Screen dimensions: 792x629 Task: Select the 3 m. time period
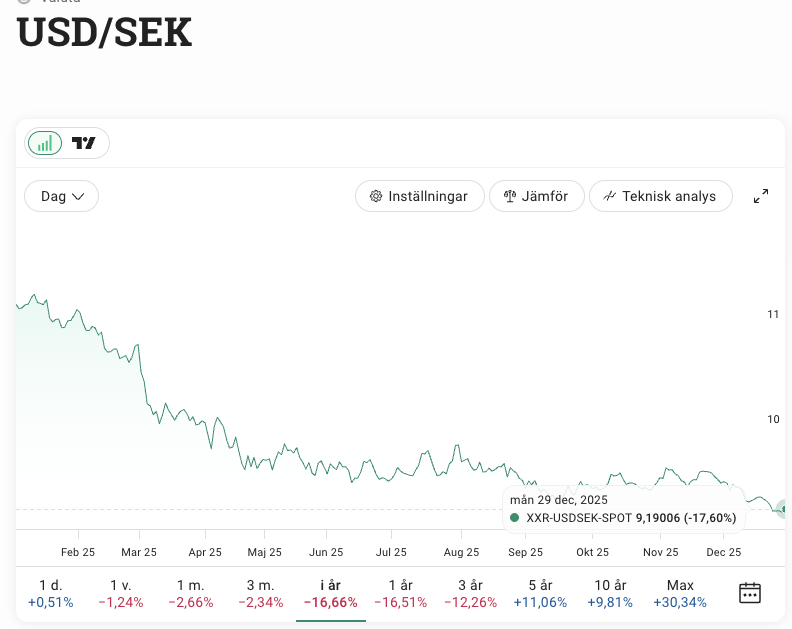coord(261,593)
